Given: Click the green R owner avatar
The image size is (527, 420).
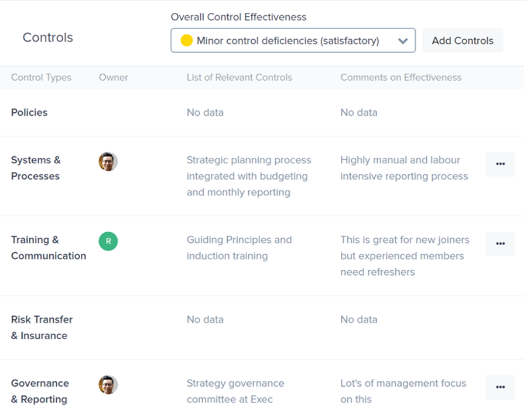Looking at the screenshot, I should [108, 241].
